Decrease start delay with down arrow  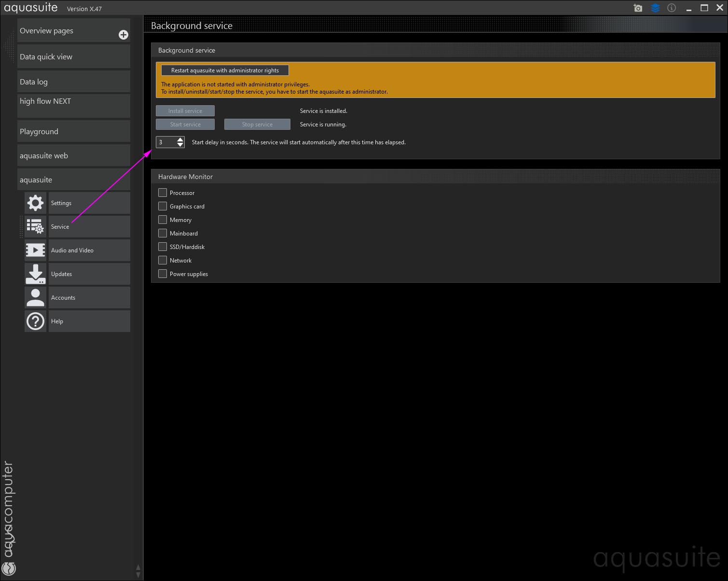(180, 145)
